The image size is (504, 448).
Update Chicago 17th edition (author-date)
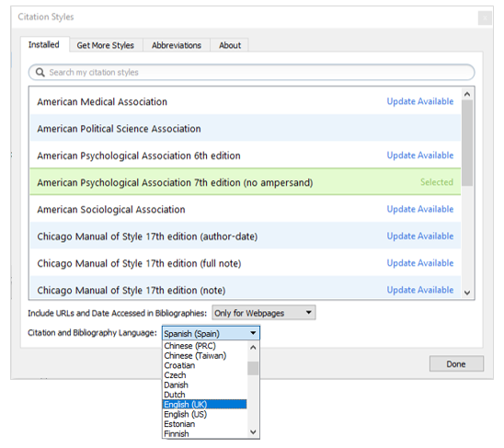tap(420, 236)
